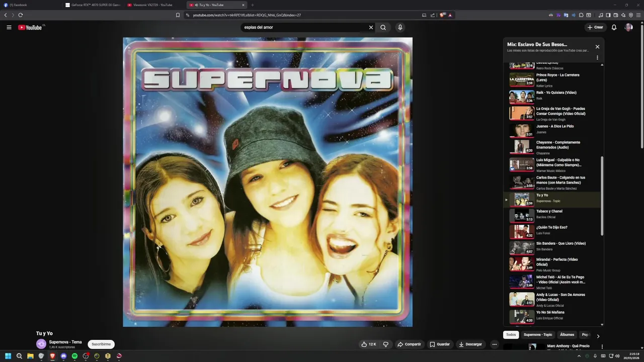Select the Todos filter chip
The width and height of the screenshot is (644, 362).
pyautogui.click(x=511, y=335)
